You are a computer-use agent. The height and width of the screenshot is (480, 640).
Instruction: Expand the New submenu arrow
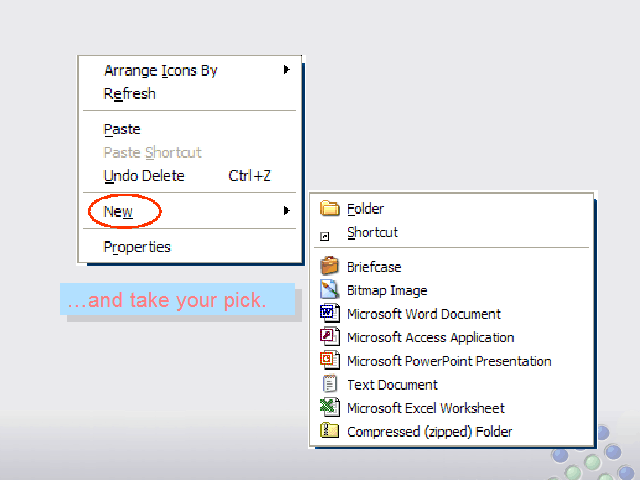pos(287,211)
